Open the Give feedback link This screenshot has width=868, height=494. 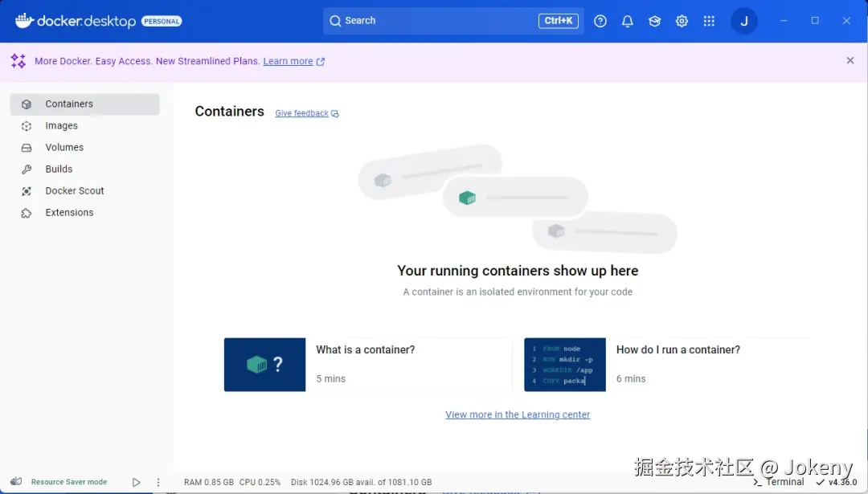click(x=301, y=113)
